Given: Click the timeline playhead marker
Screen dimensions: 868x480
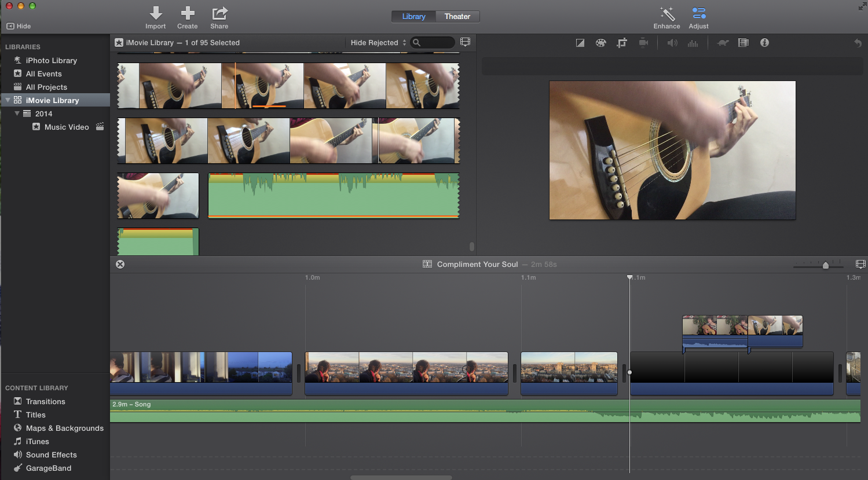Looking at the screenshot, I should tap(629, 278).
